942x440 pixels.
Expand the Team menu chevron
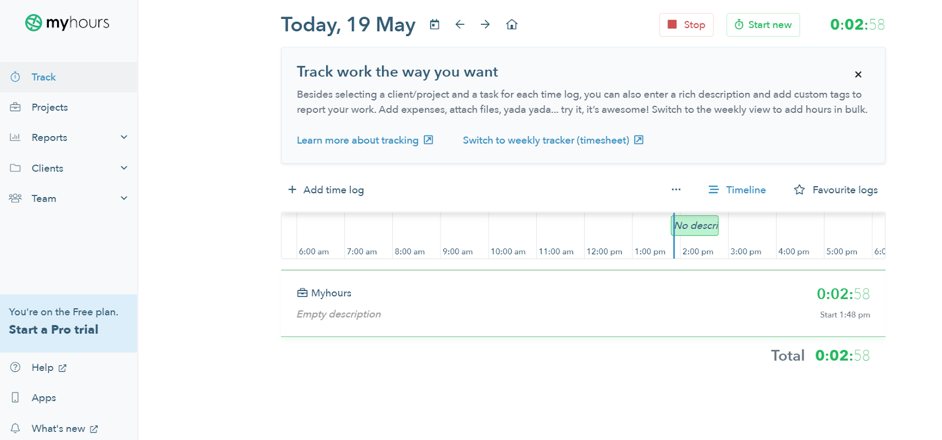(124, 198)
